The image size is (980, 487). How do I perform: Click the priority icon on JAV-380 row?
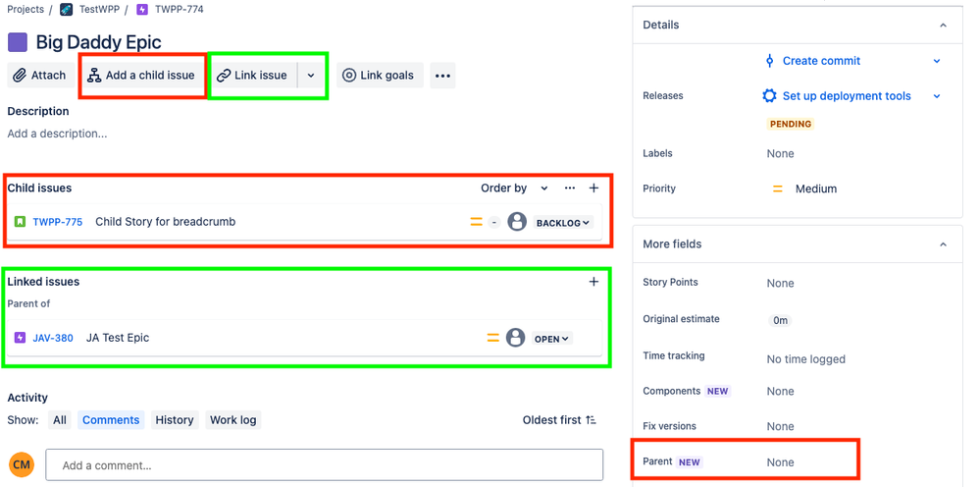click(x=493, y=338)
